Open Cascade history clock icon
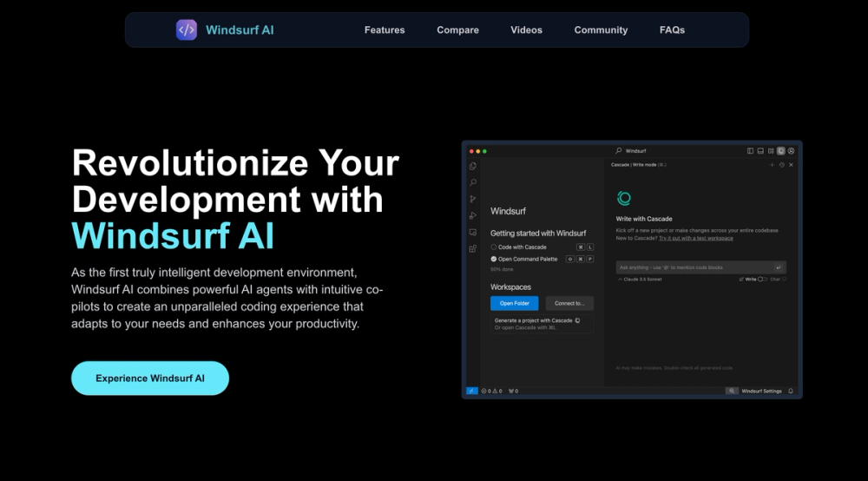The image size is (868, 481). [x=782, y=165]
